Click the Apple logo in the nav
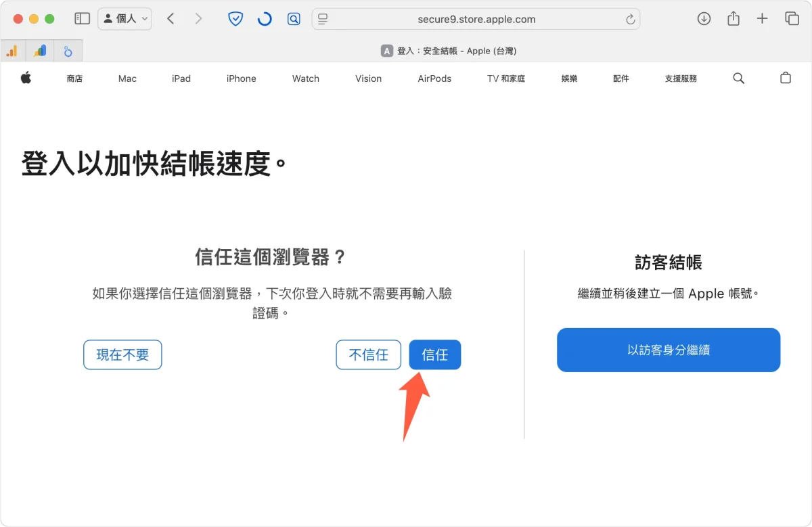This screenshot has height=527, width=812. pos(26,78)
